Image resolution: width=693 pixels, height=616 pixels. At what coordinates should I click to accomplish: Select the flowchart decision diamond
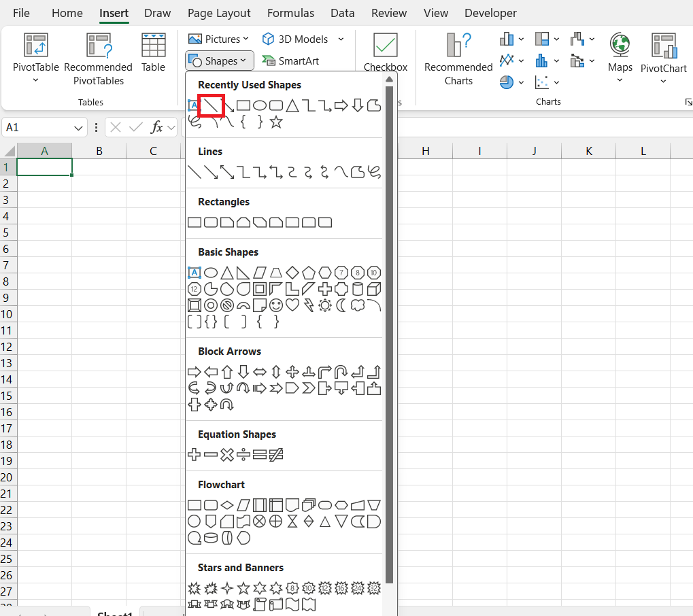tap(227, 505)
